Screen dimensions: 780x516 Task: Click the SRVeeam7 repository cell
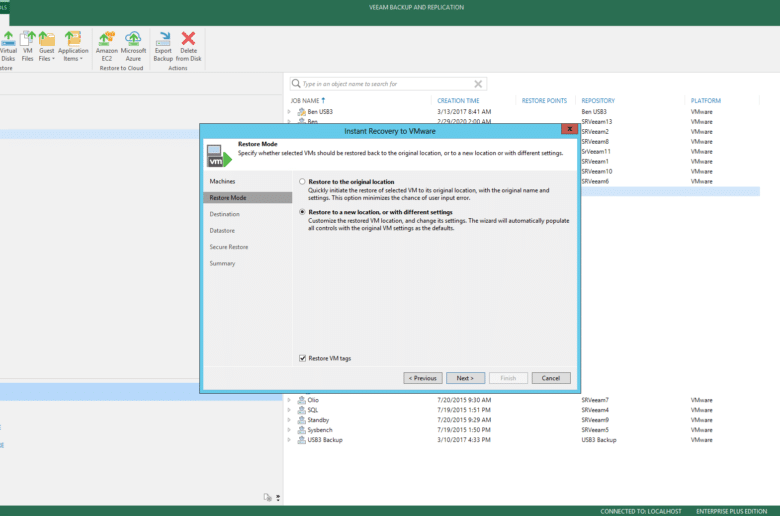(595, 400)
